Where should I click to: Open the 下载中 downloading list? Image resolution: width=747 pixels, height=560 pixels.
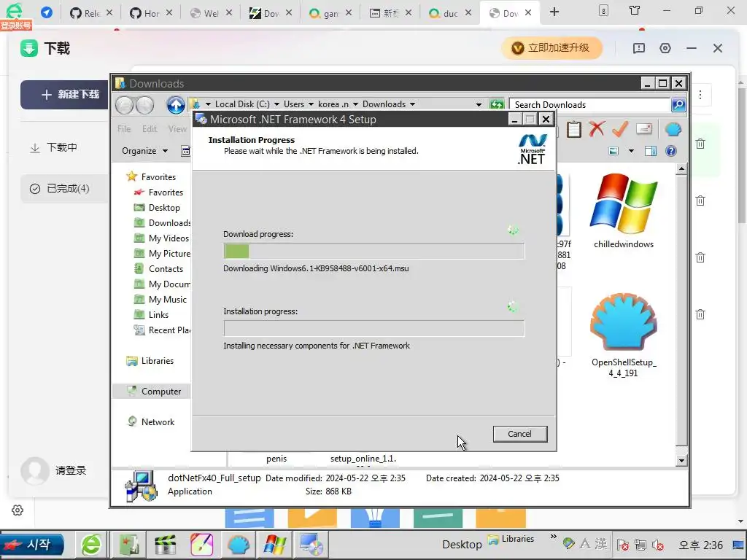coord(53,147)
